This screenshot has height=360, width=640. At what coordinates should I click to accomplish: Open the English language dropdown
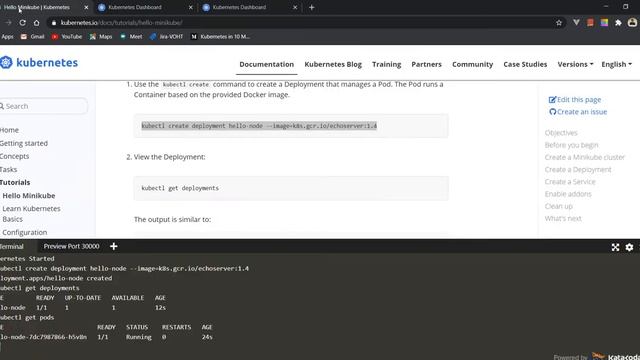click(617, 64)
